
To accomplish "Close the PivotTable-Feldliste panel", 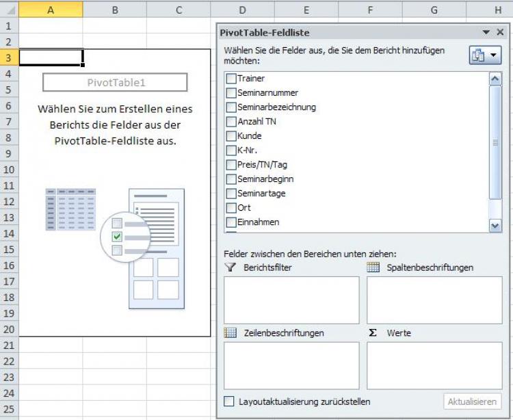I will (501, 32).
